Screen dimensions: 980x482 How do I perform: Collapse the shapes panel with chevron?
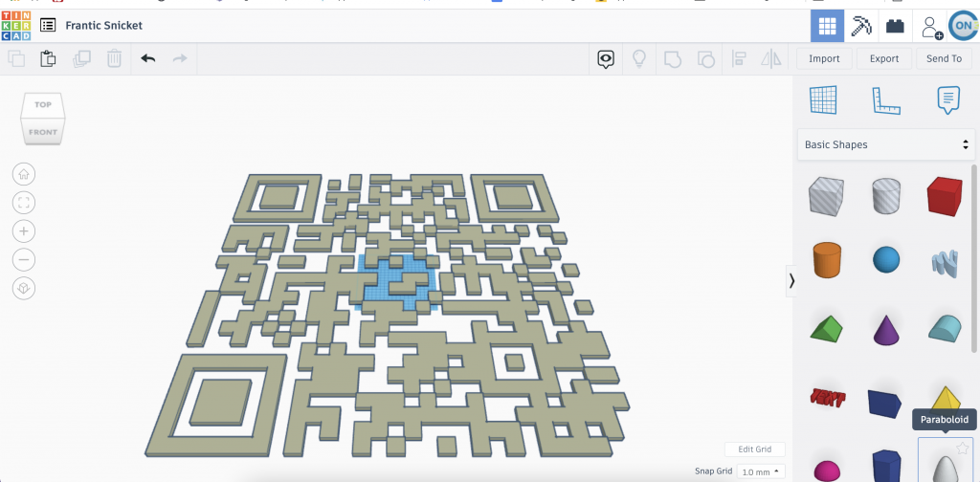[791, 281]
